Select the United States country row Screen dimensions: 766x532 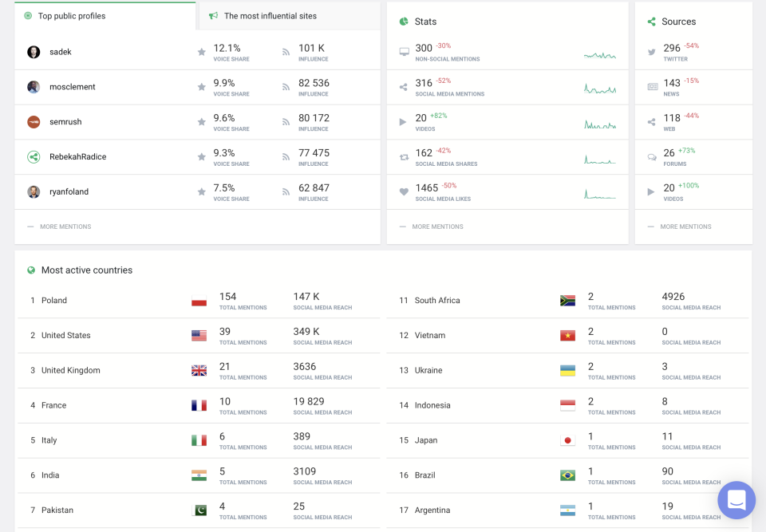click(x=66, y=336)
